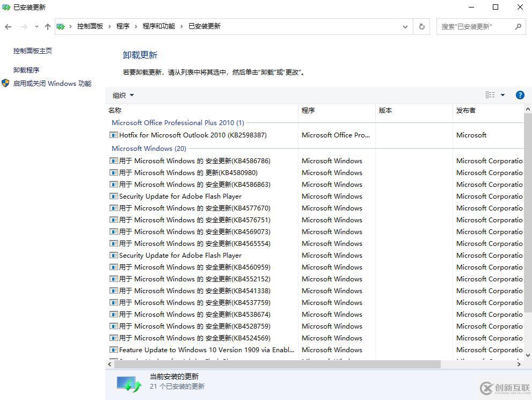Image resolution: width=532 pixels, height=400 pixels.
Task: Click the shield icon beside 启用或关闭 Windows 功能
Action: [x=5, y=83]
